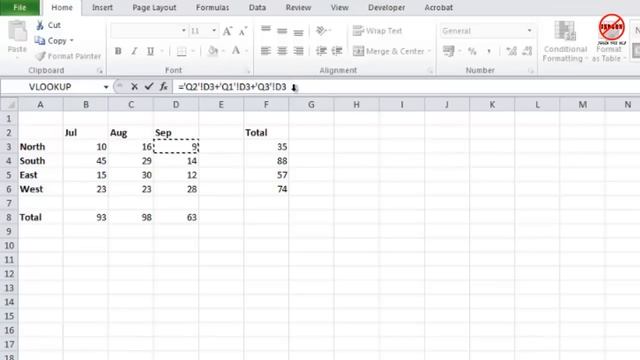This screenshot has width=640, height=360.
Task: Click Decrease Indent icon
Action: coord(321,51)
